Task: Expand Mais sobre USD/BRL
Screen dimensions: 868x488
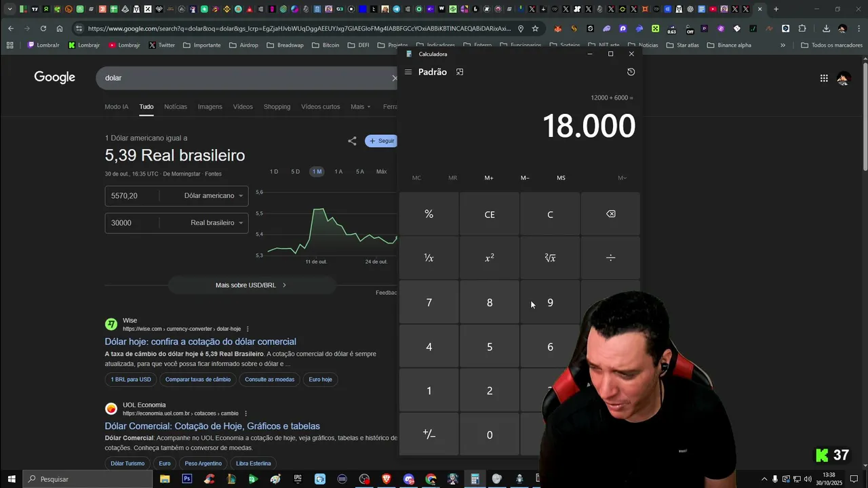Action: (x=252, y=285)
